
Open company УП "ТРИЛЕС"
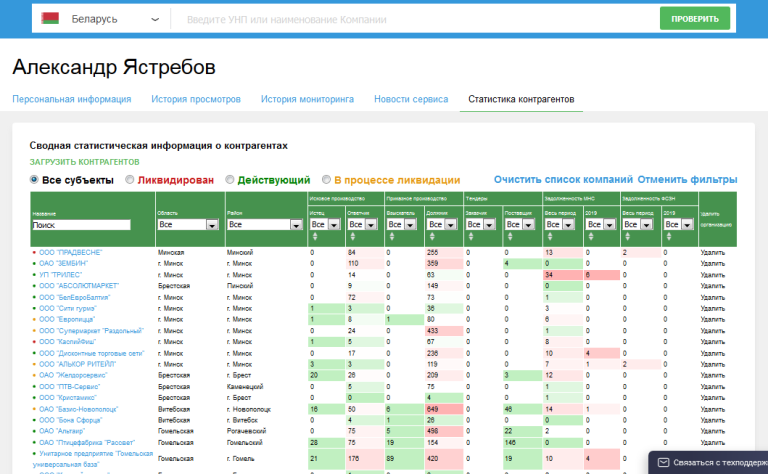(61, 275)
